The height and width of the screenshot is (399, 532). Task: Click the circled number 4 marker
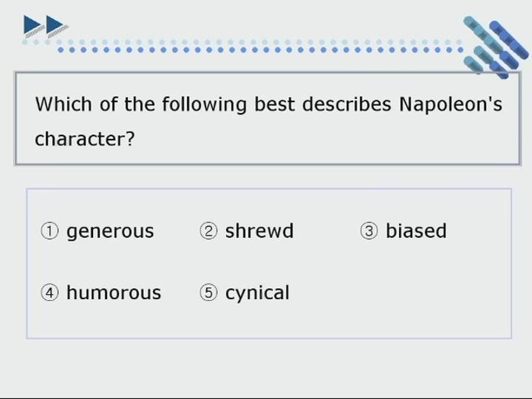pyautogui.click(x=50, y=293)
